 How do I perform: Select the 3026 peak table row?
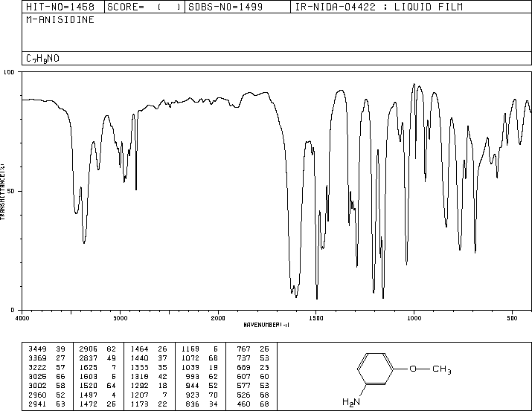tap(47, 376)
